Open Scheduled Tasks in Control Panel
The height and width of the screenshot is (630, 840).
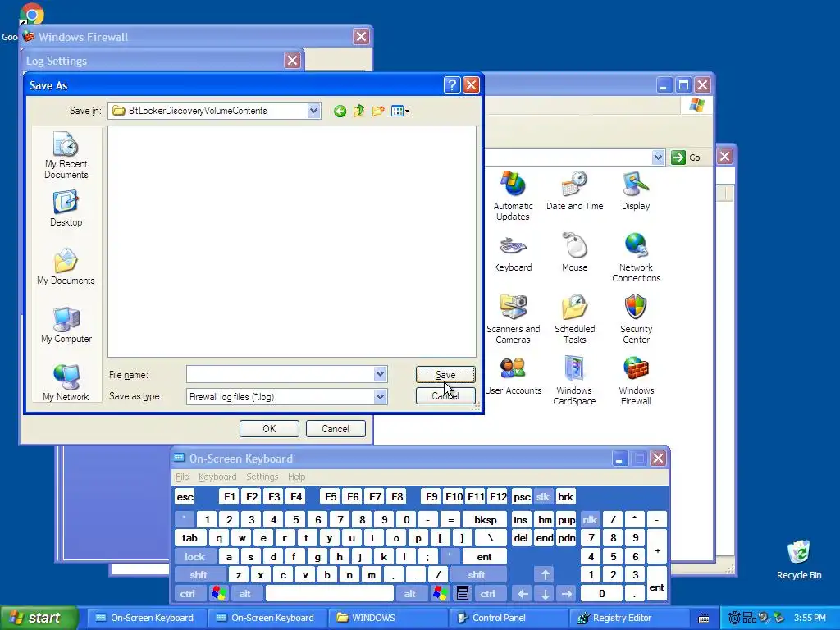click(x=574, y=319)
